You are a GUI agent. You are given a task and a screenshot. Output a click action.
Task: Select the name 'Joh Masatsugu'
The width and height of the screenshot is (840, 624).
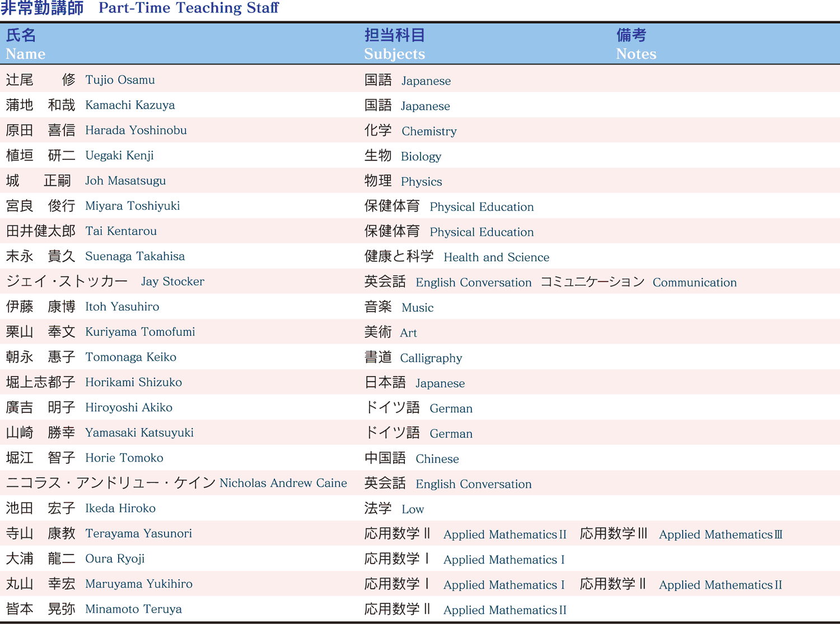pyautogui.click(x=125, y=180)
